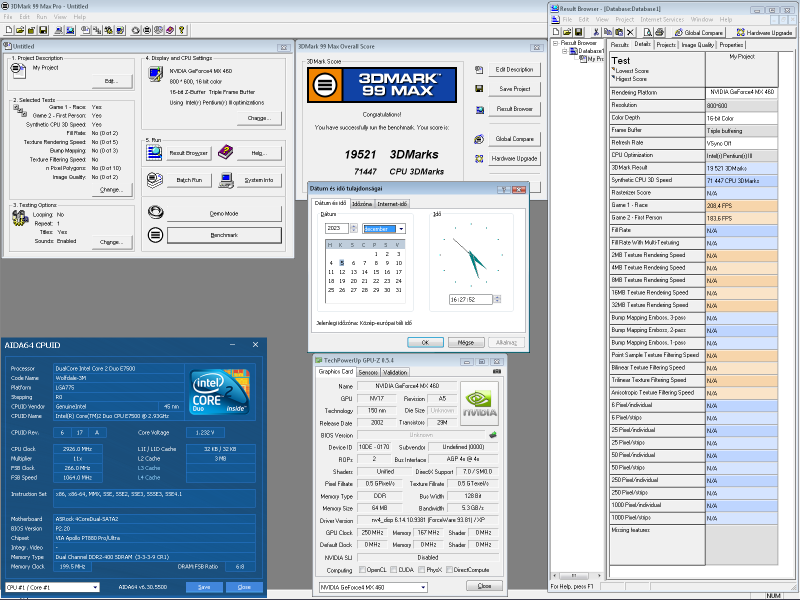This screenshot has height=600, width=800.
Task: Open Sensors tab in GPU-Z
Action: [x=368, y=372]
